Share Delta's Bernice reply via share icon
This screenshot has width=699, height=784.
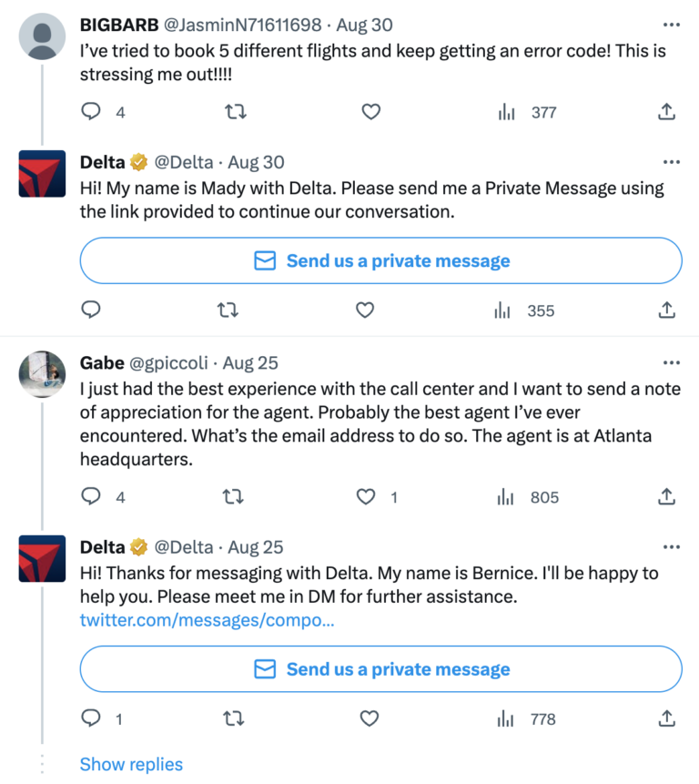point(666,719)
